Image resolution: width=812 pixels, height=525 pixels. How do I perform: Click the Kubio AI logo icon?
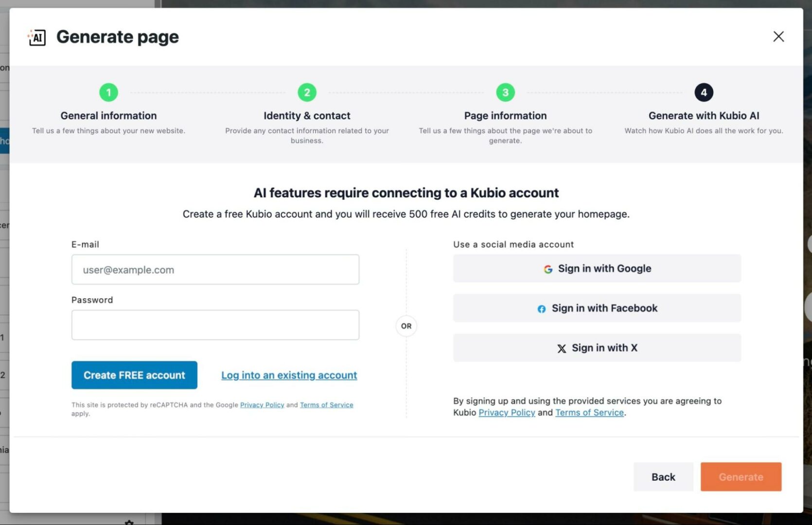point(36,37)
